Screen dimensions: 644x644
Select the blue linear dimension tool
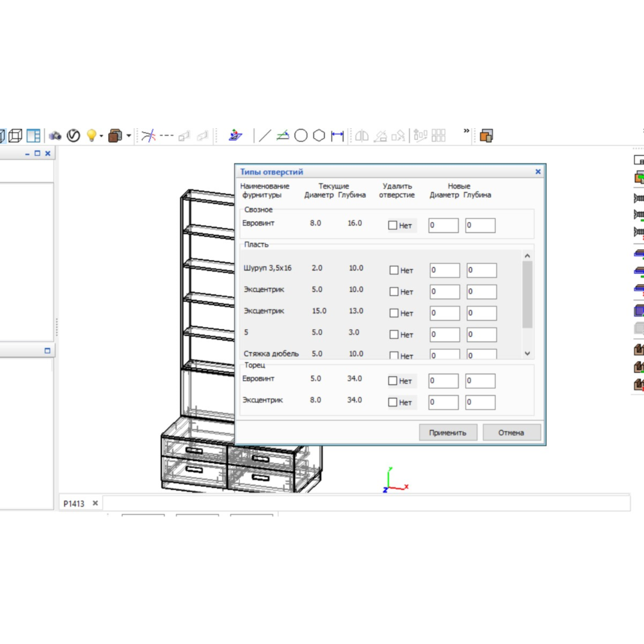(337, 136)
